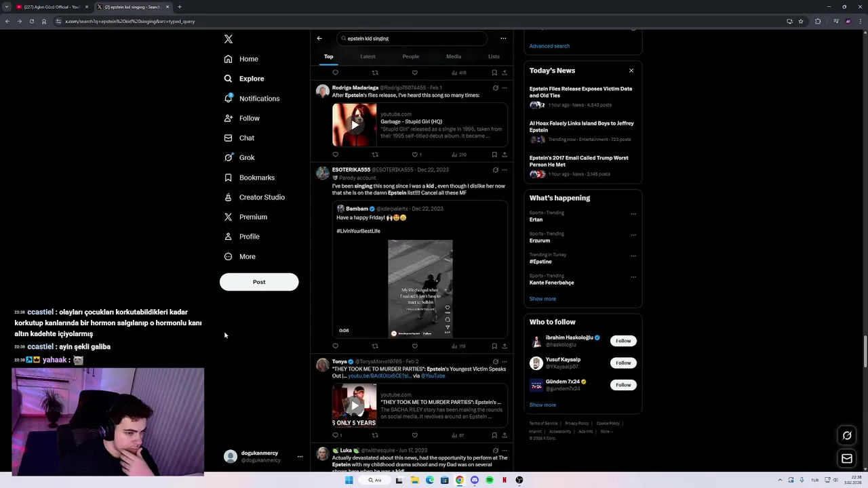Open Grok floating button
Image resolution: width=868 pixels, height=488 pixels.
click(847, 436)
